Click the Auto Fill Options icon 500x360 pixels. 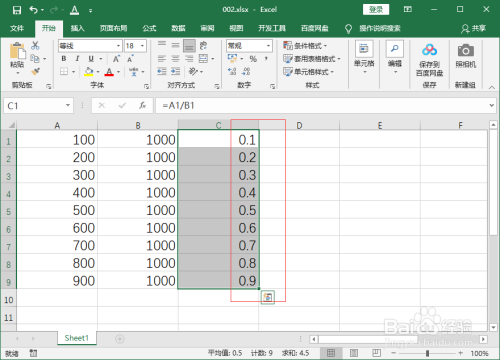[268, 297]
